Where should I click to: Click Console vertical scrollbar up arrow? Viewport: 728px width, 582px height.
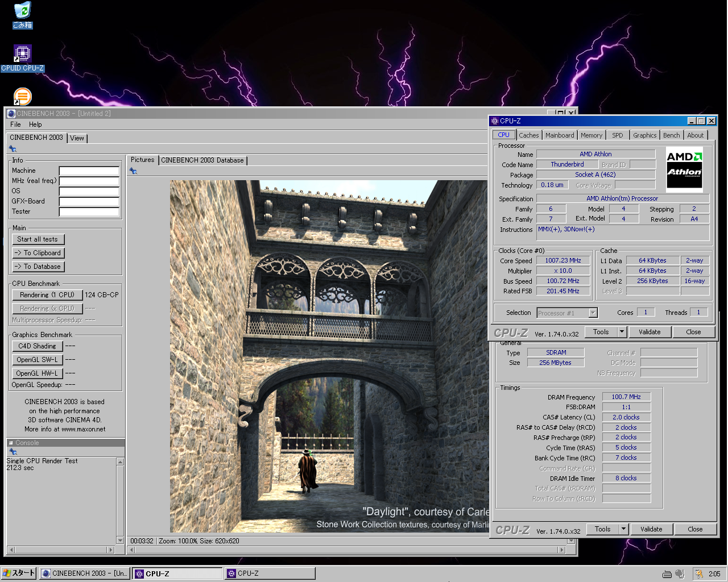[x=120, y=462]
